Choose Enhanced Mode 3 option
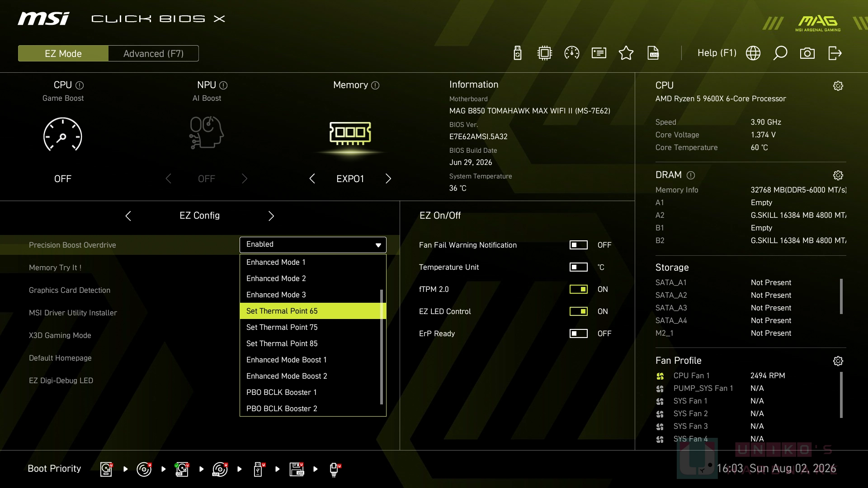 310,295
